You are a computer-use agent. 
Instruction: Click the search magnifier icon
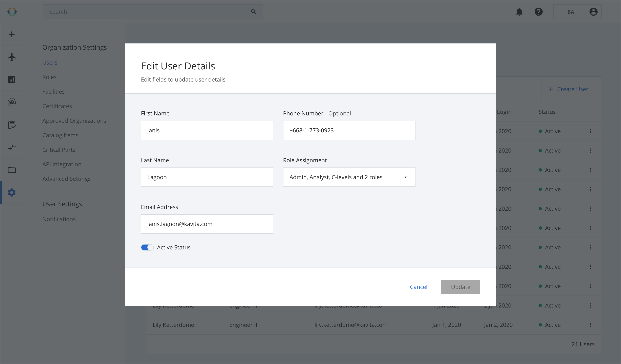point(253,12)
